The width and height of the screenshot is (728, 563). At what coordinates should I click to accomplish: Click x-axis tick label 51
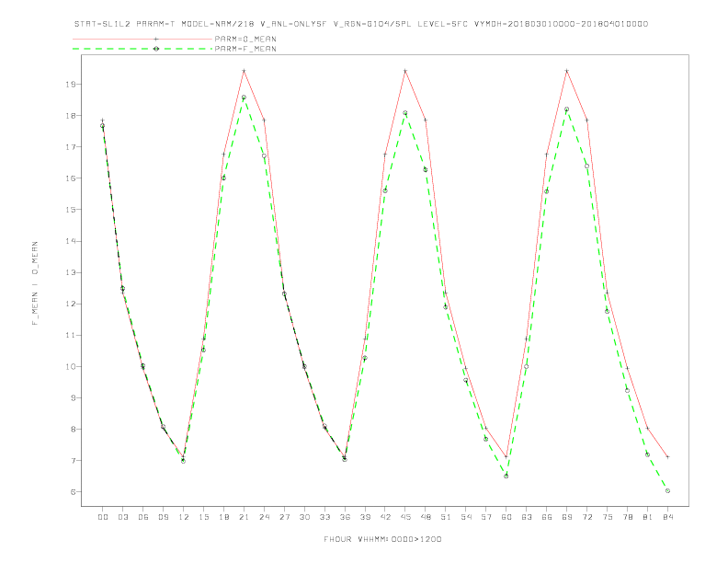tap(446, 517)
